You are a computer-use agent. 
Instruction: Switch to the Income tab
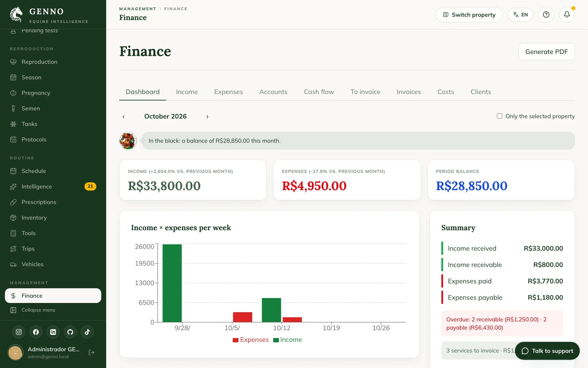(187, 92)
